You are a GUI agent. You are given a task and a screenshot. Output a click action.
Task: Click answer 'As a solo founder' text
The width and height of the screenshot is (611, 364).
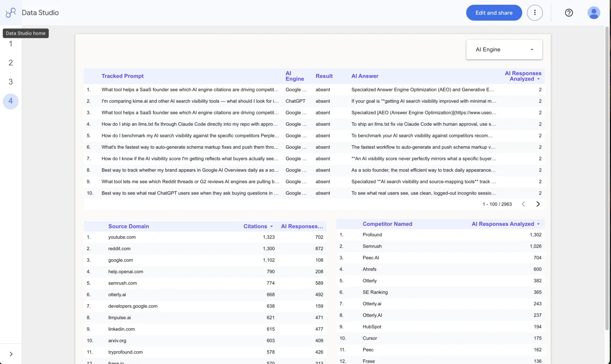tap(423, 170)
